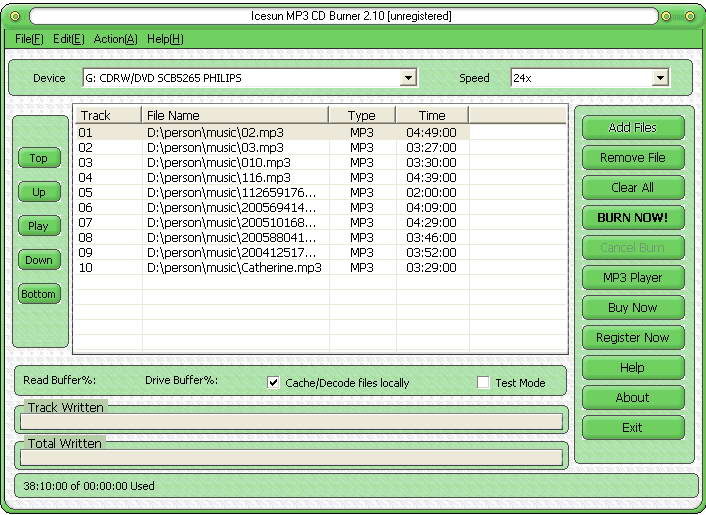Image resolution: width=706 pixels, height=515 pixels.
Task: Open the About dialog button
Action: (633, 398)
